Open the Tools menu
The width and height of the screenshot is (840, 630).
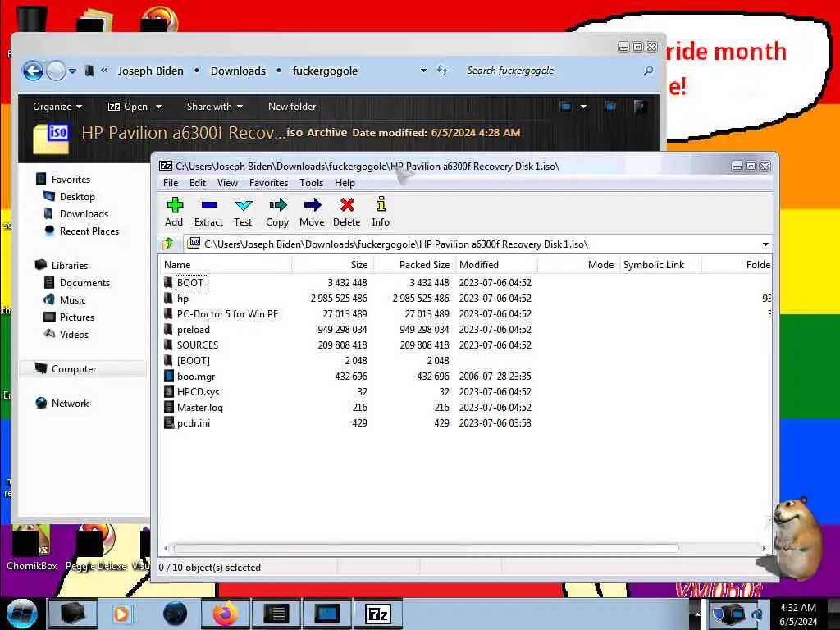[311, 183]
